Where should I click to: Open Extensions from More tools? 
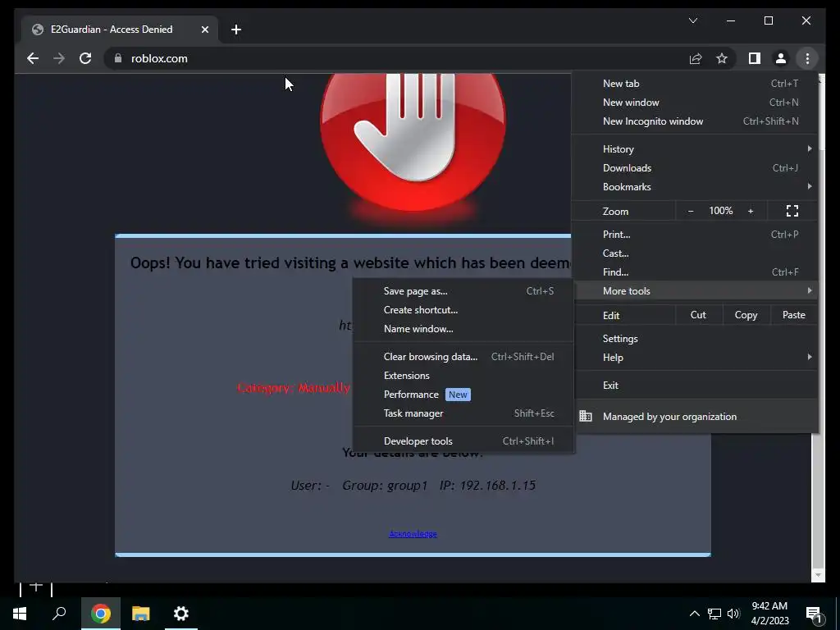(463, 375)
